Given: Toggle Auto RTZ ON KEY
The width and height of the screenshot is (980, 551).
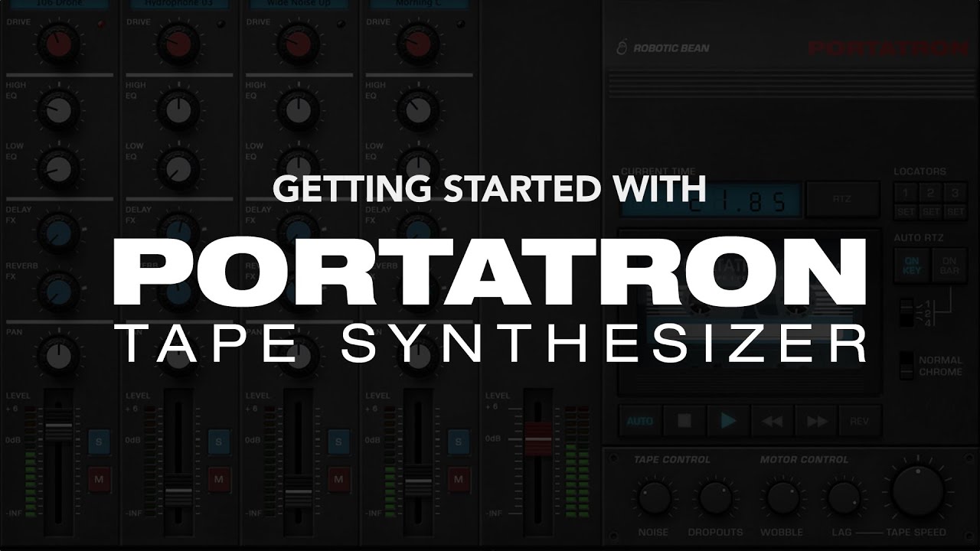Looking at the screenshot, I should pos(911,264).
